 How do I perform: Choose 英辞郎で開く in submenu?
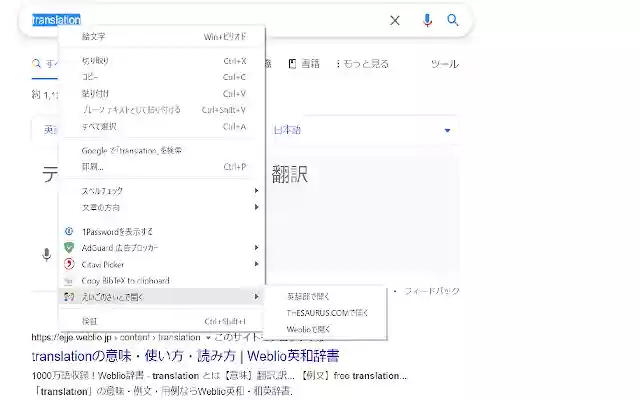pyautogui.click(x=325, y=296)
